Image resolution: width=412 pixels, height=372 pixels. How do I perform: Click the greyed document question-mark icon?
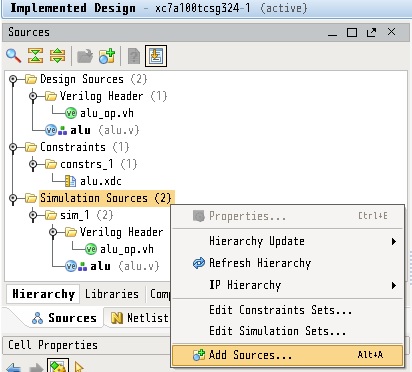(134, 56)
